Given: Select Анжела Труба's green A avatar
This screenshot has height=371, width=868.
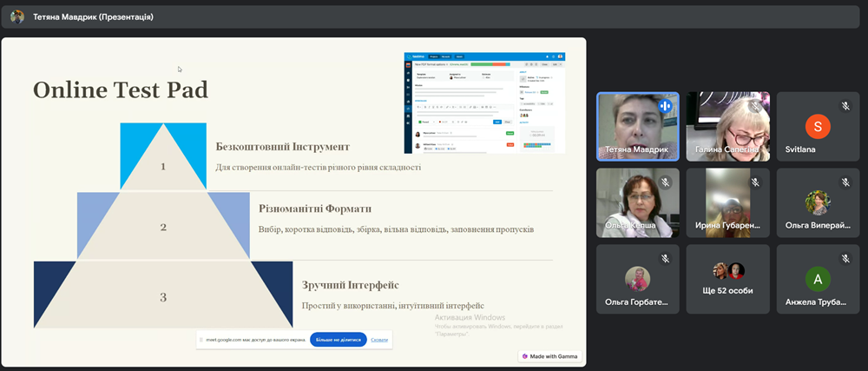Looking at the screenshot, I should (817, 278).
